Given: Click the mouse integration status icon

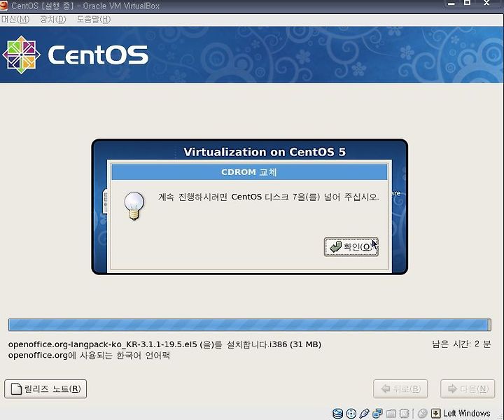Looking at the screenshot, I should (422, 413).
